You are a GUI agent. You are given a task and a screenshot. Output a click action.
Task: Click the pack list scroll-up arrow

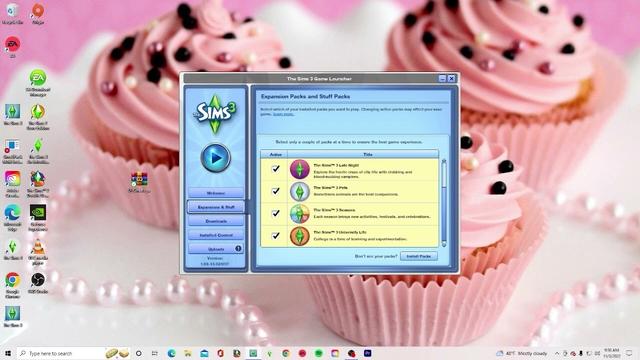(x=444, y=162)
